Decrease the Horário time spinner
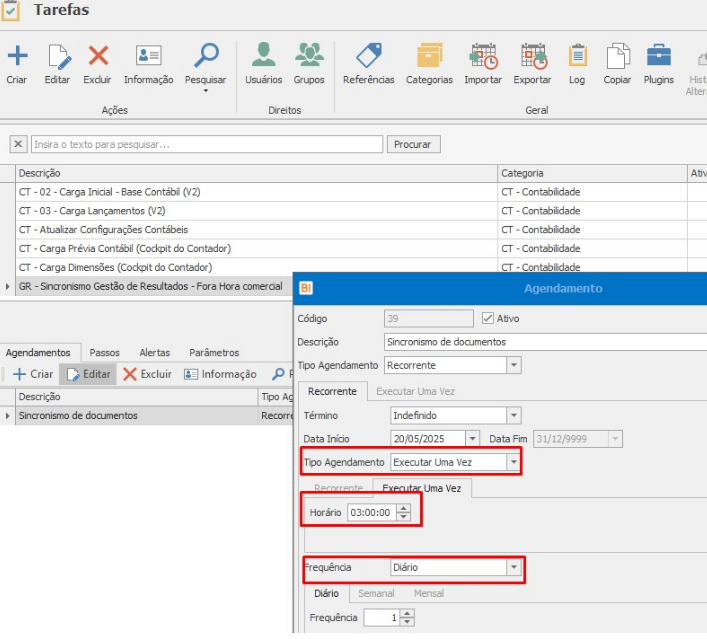Screen dimensions: 707x639 pyautogui.click(x=404, y=517)
